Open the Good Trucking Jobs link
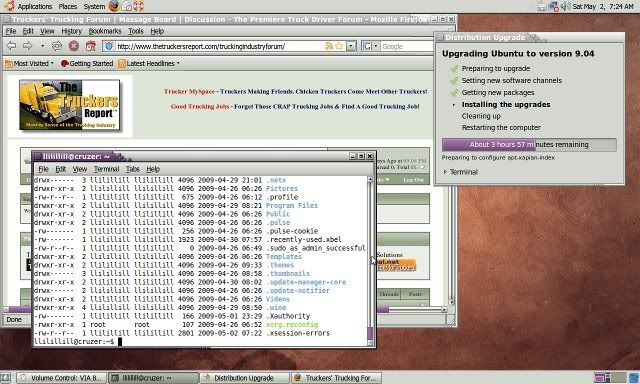Image resolution: width=640 pixels, height=384 pixels. point(200,106)
